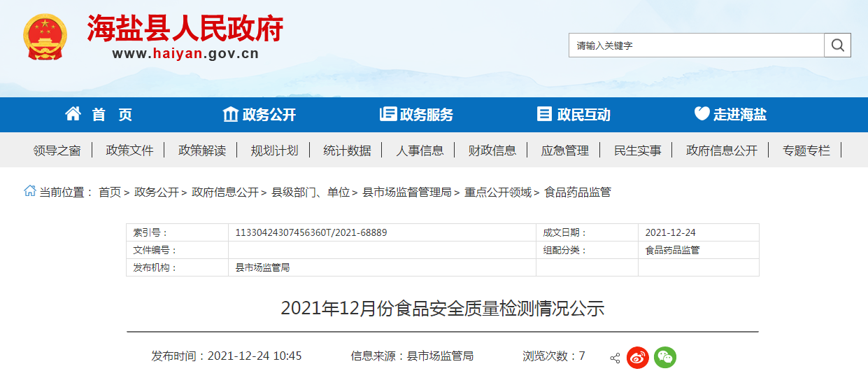The height and width of the screenshot is (378, 868).
Task: Open 走进海盐 heart icon menu
Action: pyautogui.click(x=730, y=115)
